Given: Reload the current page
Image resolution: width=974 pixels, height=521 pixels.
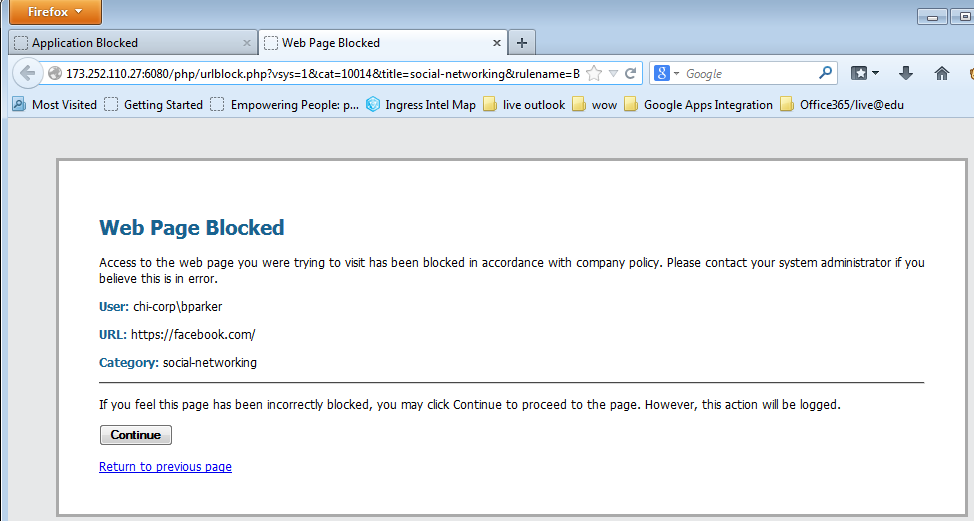Looking at the screenshot, I should 630,73.
